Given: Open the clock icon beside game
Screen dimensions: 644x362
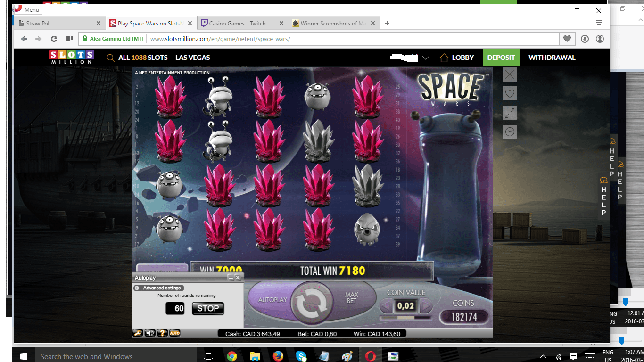Looking at the screenshot, I should (510, 132).
